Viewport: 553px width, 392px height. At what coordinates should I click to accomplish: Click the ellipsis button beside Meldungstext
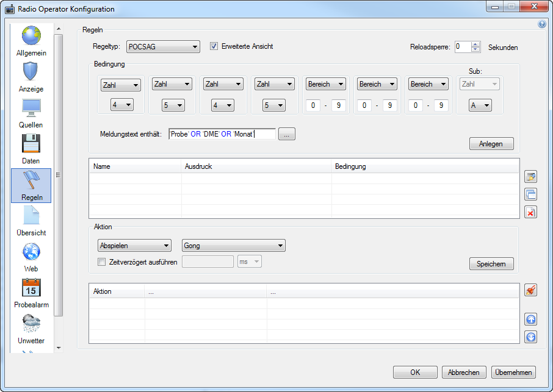pos(287,134)
